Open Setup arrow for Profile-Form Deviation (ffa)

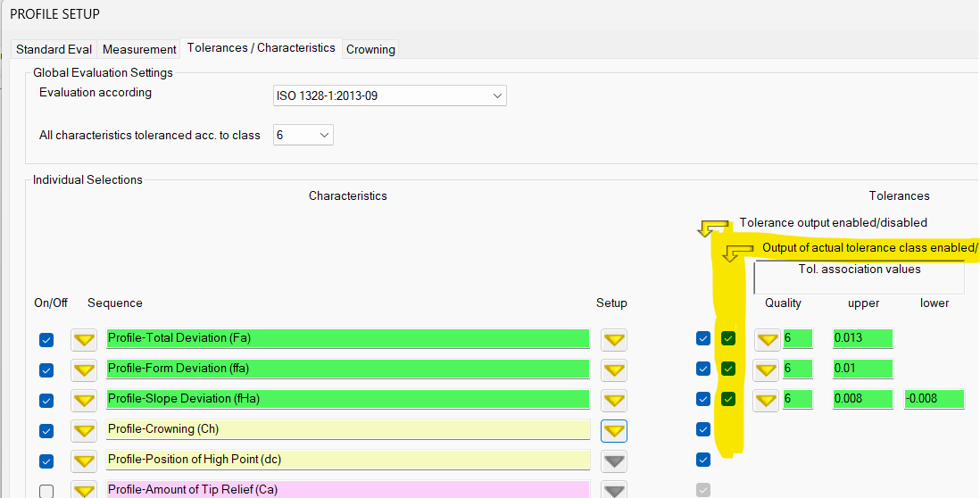tap(614, 369)
